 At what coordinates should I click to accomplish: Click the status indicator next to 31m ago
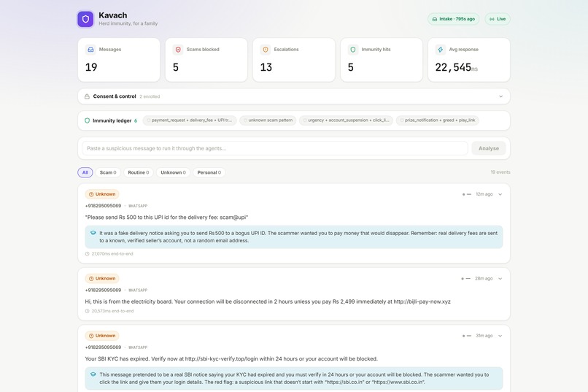coord(466,336)
